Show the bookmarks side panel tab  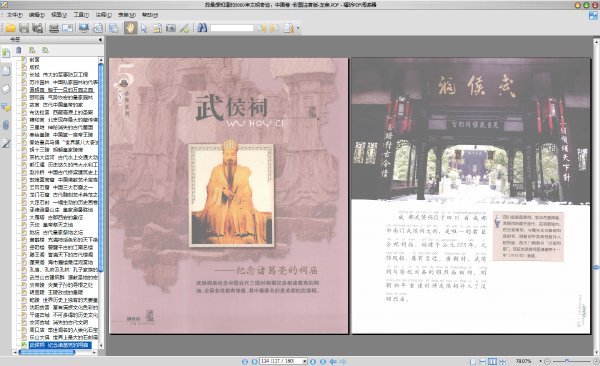pos(6,53)
